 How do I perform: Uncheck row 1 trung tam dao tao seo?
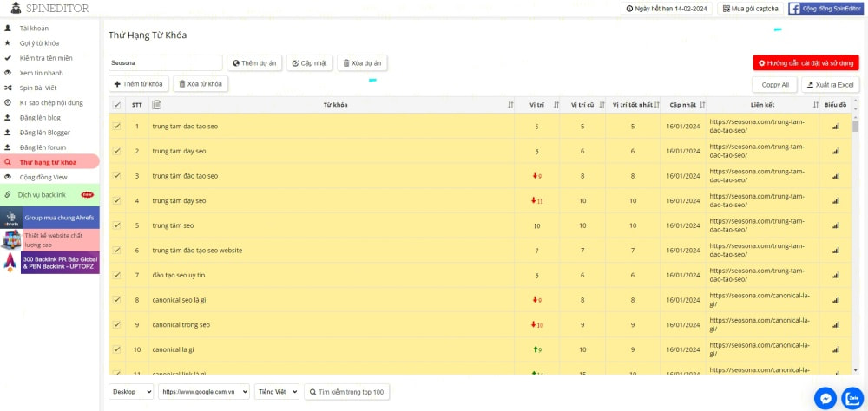(117, 126)
